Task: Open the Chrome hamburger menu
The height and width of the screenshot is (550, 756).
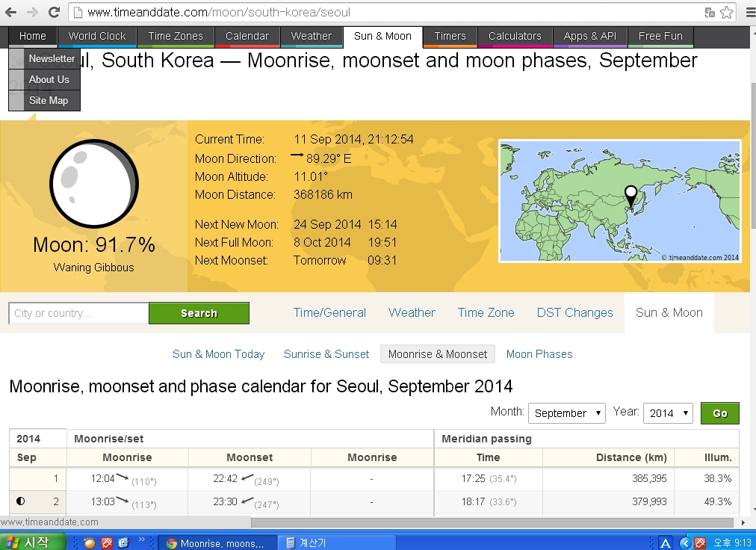Action: point(748,13)
